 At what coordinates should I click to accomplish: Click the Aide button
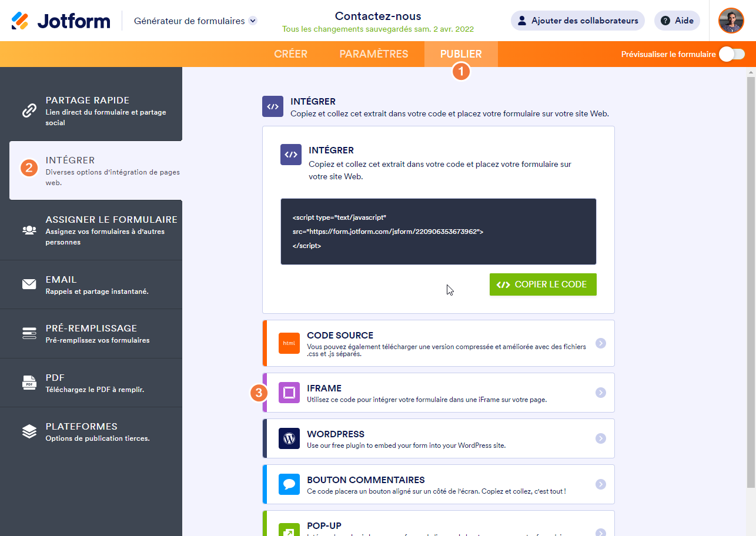click(x=677, y=21)
